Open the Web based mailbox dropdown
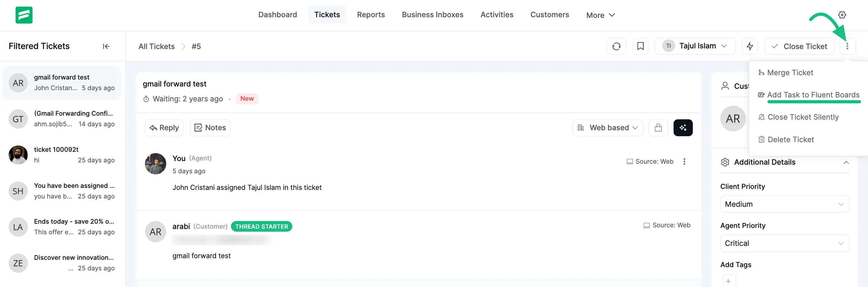Image resolution: width=868 pixels, height=287 pixels. tap(608, 128)
